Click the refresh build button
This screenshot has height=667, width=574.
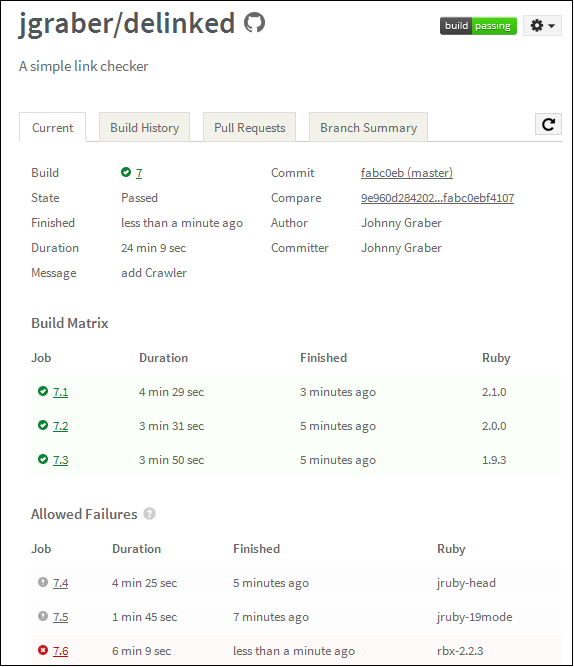(x=548, y=124)
